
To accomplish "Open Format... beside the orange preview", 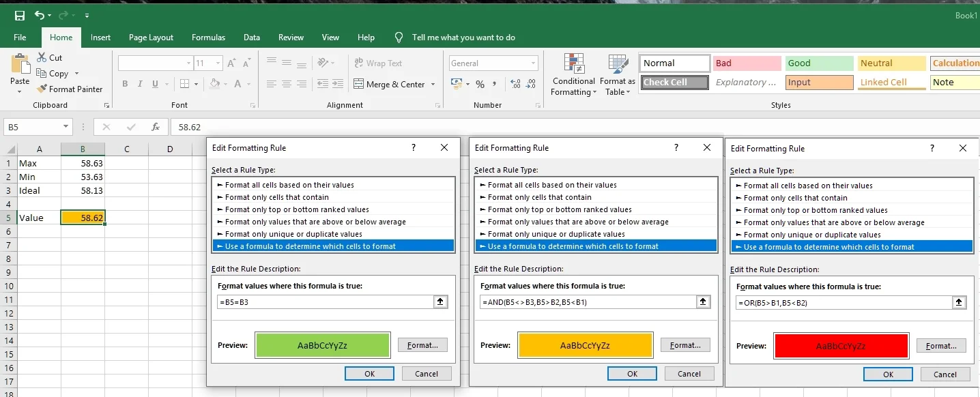I will [x=685, y=345].
